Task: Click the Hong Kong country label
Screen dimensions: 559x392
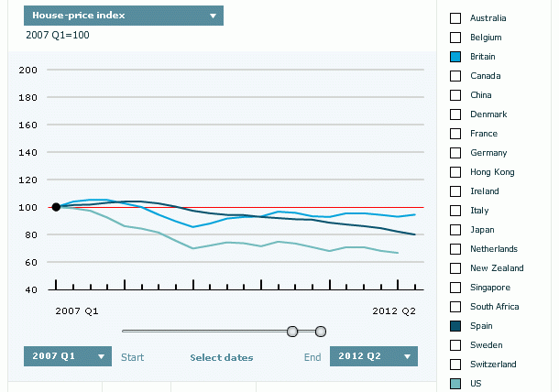Action: coord(492,172)
